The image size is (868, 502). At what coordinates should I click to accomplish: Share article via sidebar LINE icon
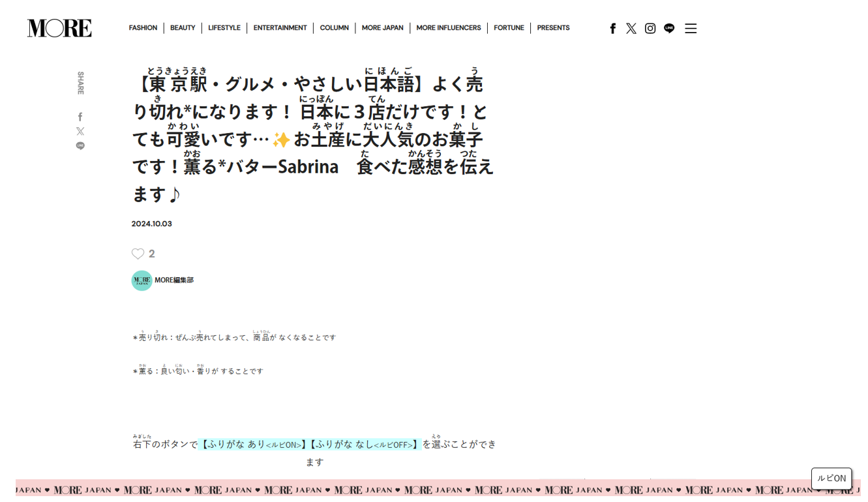pos(80,146)
